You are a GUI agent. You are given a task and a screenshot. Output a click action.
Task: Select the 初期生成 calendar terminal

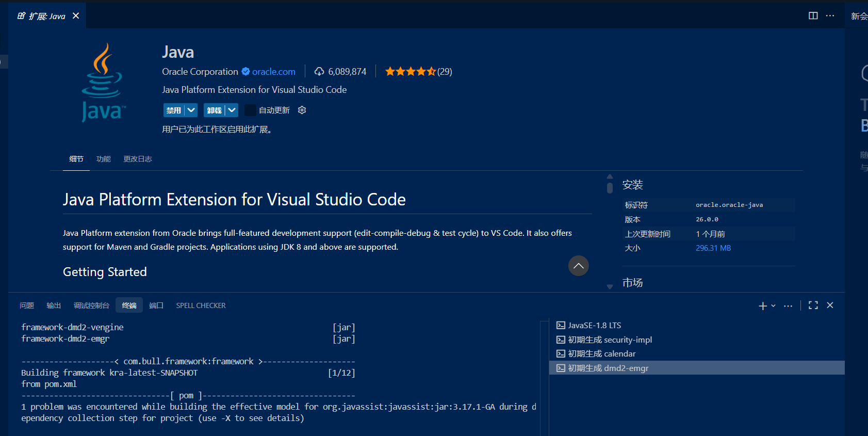point(697,353)
